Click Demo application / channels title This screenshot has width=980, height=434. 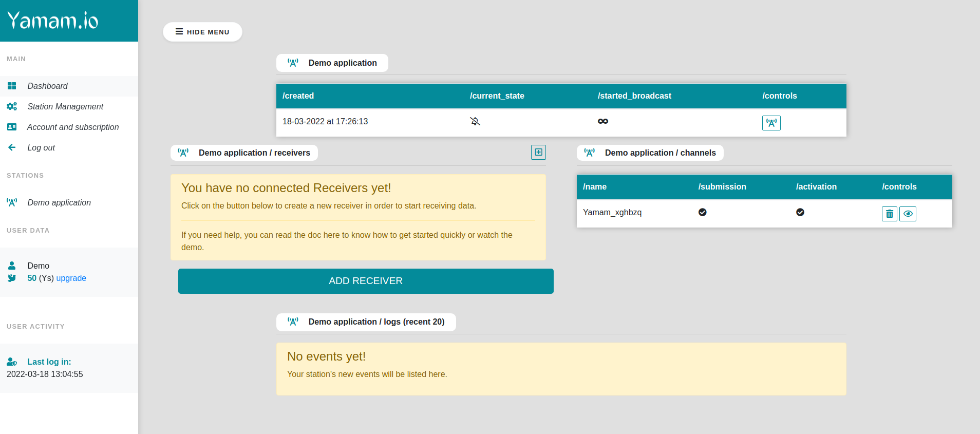[x=660, y=153]
